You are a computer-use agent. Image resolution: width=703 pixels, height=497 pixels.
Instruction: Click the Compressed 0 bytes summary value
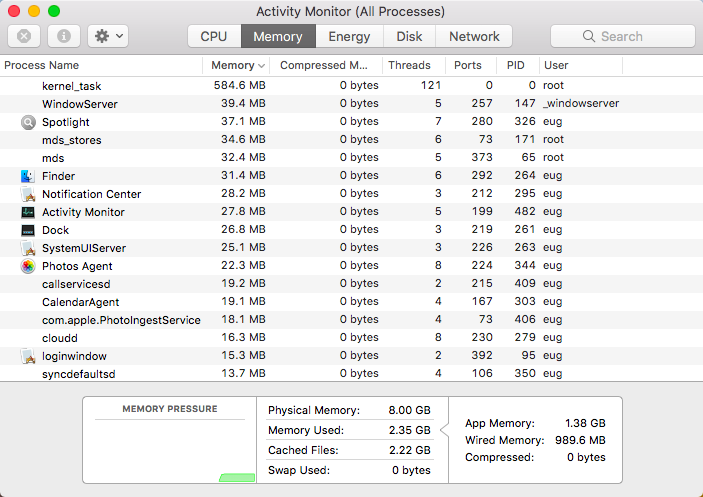tap(586, 457)
